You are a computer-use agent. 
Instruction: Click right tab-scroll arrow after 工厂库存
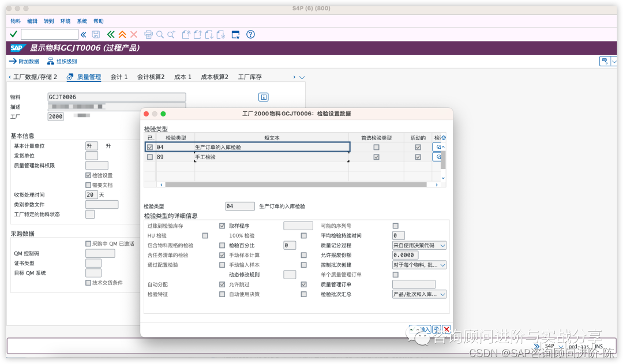294,77
